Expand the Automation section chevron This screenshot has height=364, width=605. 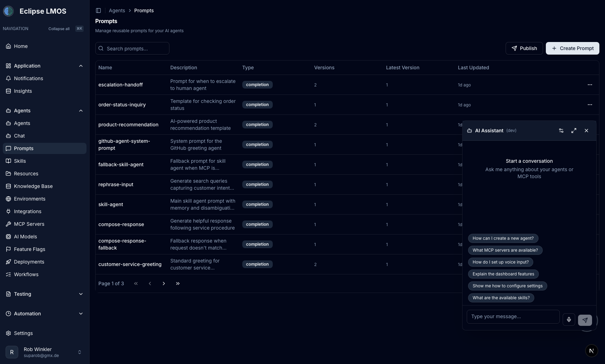81,314
